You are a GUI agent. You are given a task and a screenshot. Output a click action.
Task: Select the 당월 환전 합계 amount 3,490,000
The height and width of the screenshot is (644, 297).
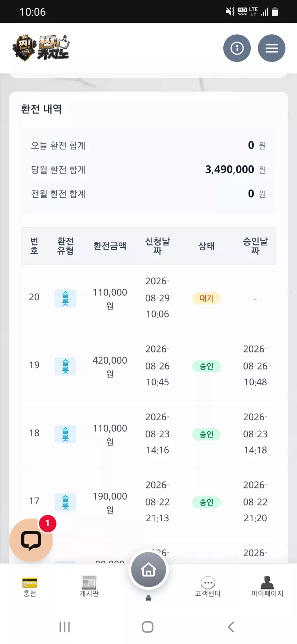point(230,170)
